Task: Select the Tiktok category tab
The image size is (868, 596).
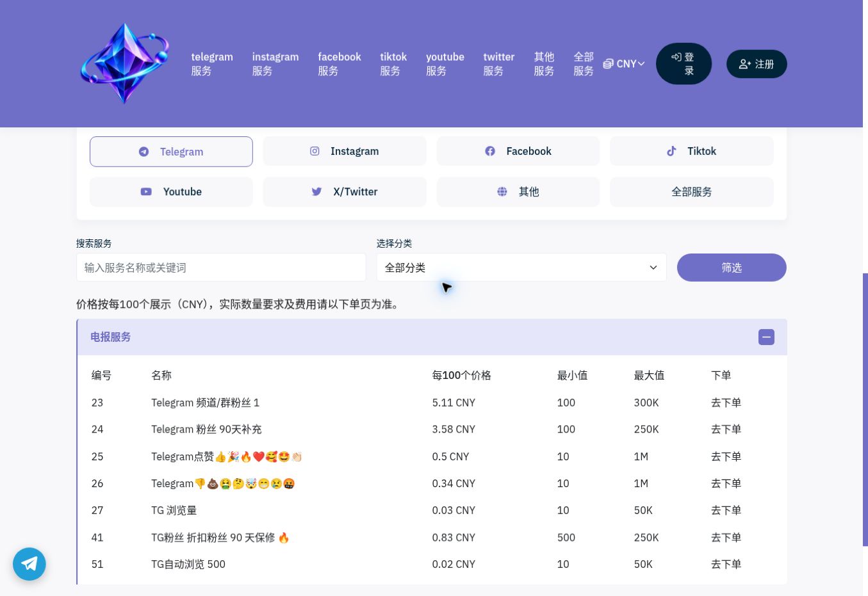Action: tap(692, 151)
